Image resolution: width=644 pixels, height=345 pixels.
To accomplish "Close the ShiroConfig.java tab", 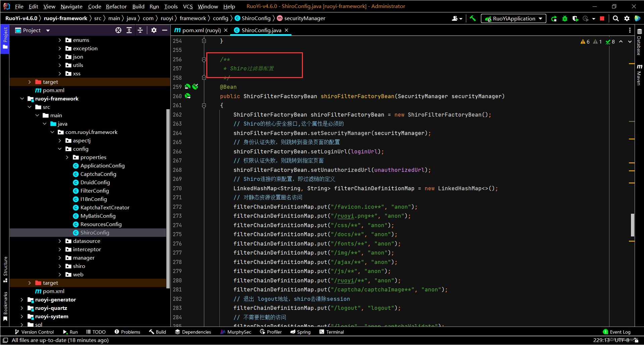I will pos(286,30).
